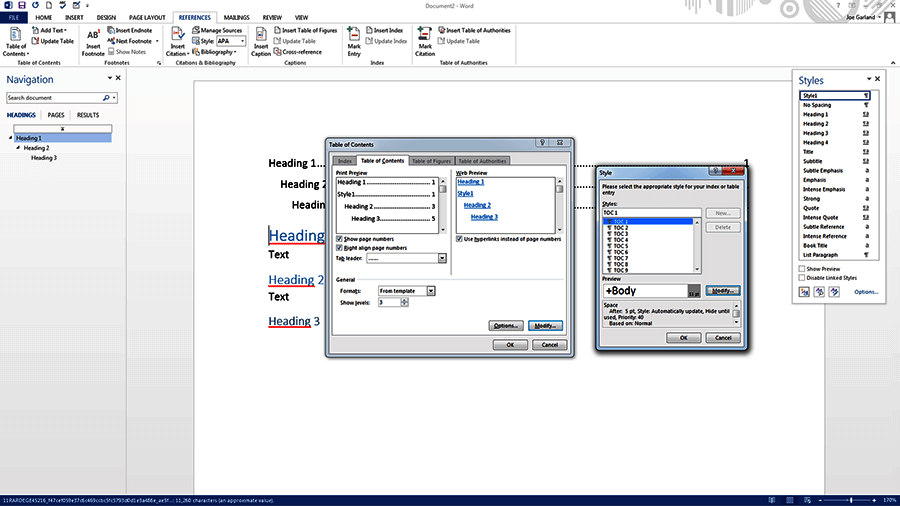Open Manage Styles in Styles pane
Image resolution: width=900 pixels, height=506 pixels.
click(834, 292)
